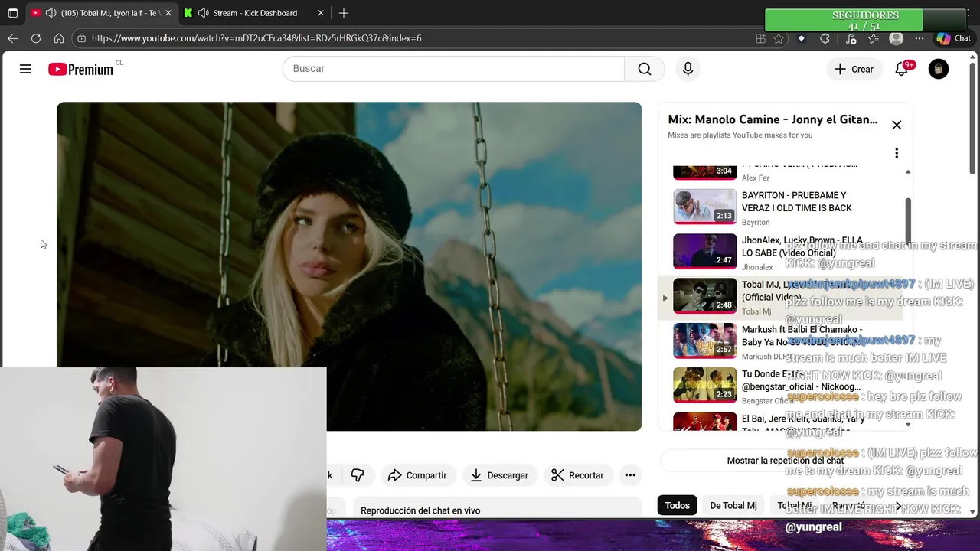980x551 pixels.
Task: Click the browser home icon
Action: click(59, 38)
